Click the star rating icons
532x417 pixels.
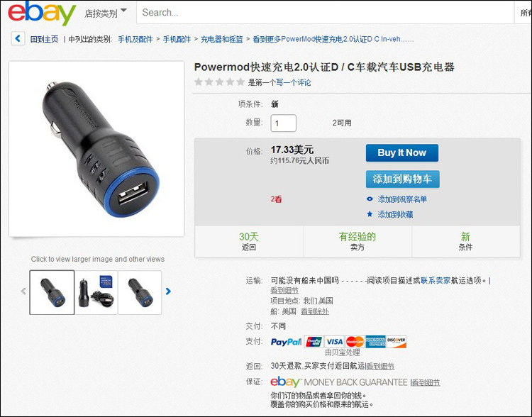(x=219, y=82)
